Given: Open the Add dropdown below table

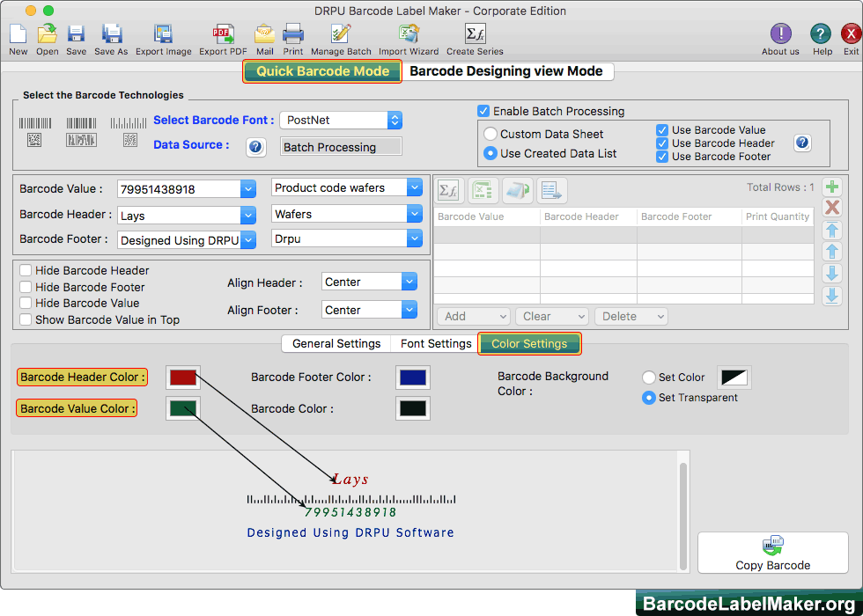Looking at the screenshot, I should coord(474,317).
